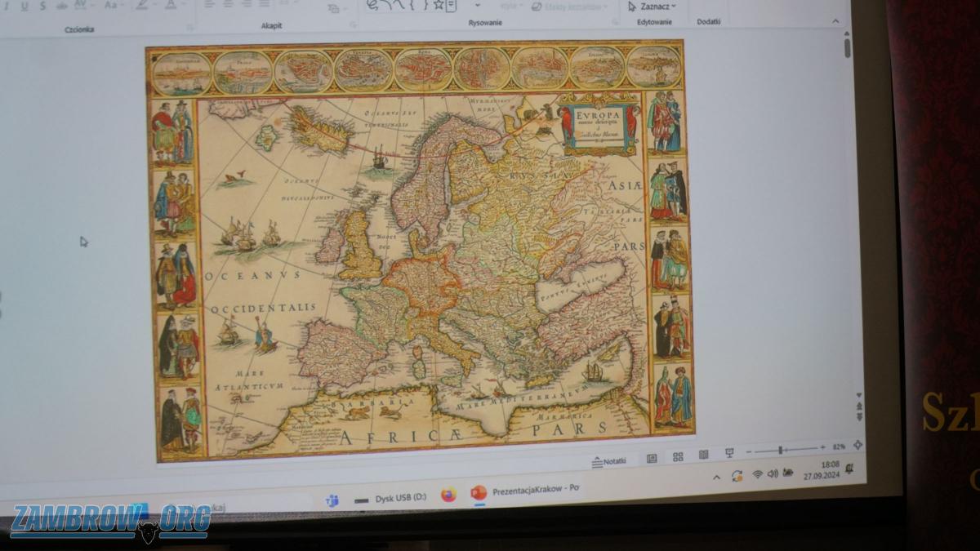Open the Zaznacz dropdown in Edytowanie
Image resolution: width=980 pixels, height=551 pixels.
click(x=653, y=6)
